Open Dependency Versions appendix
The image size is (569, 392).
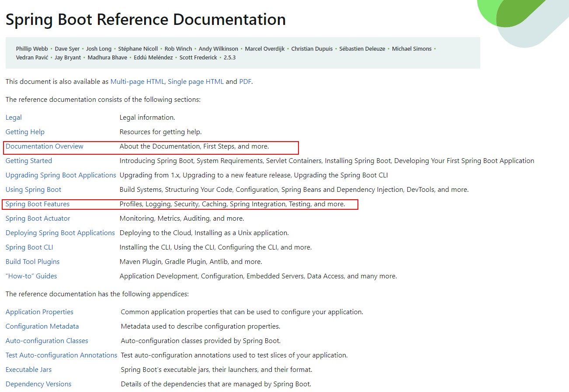pos(38,384)
